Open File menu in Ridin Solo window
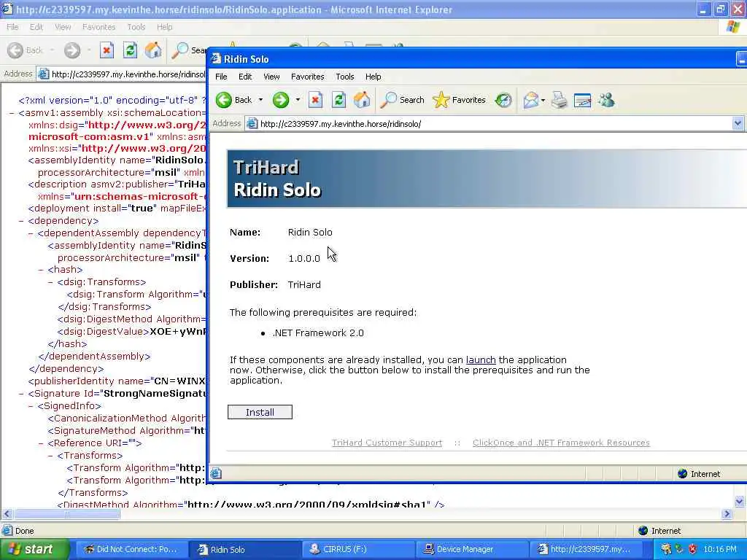Image resolution: width=747 pixels, height=560 pixels. 221,77
